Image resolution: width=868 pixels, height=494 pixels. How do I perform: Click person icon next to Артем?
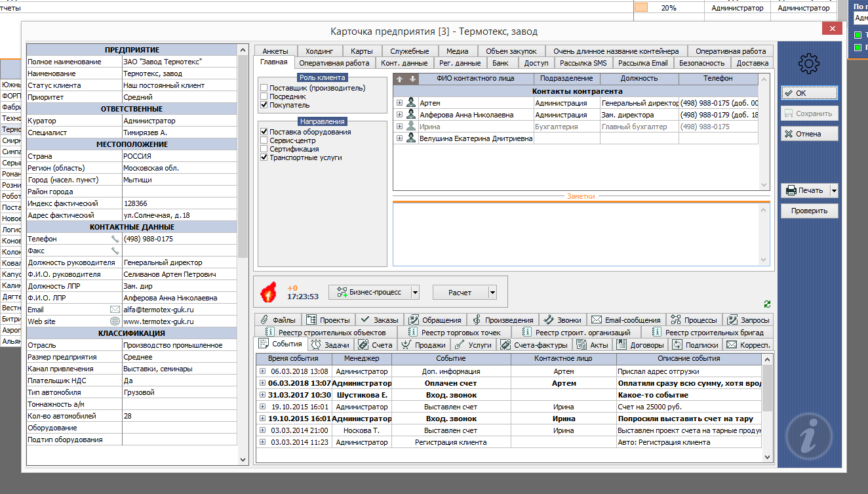click(412, 103)
